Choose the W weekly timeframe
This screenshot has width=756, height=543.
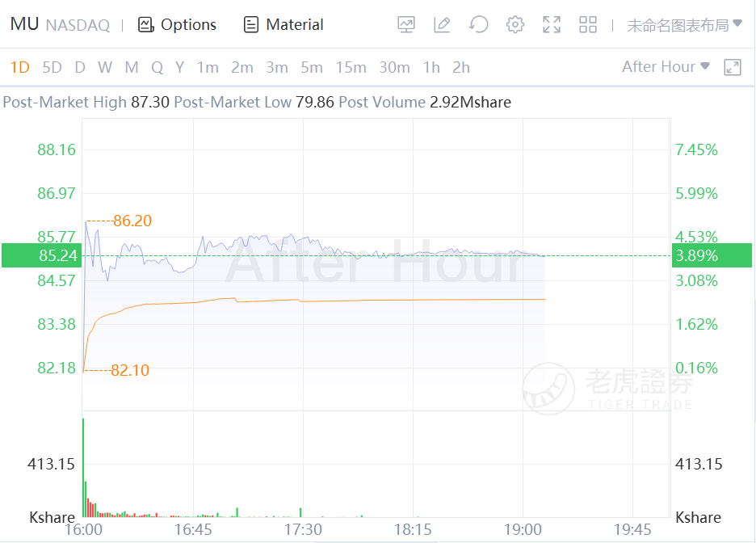(105, 67)
